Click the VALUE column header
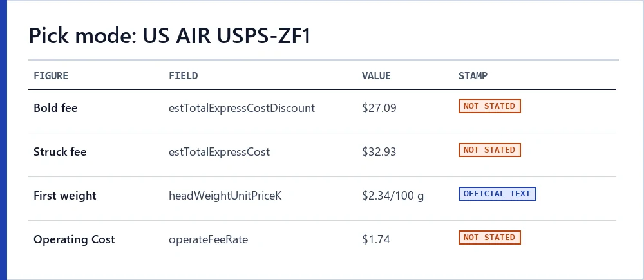The height and width of the screenshot is (280, 644). pyautogui.click(x=376, y=75)
